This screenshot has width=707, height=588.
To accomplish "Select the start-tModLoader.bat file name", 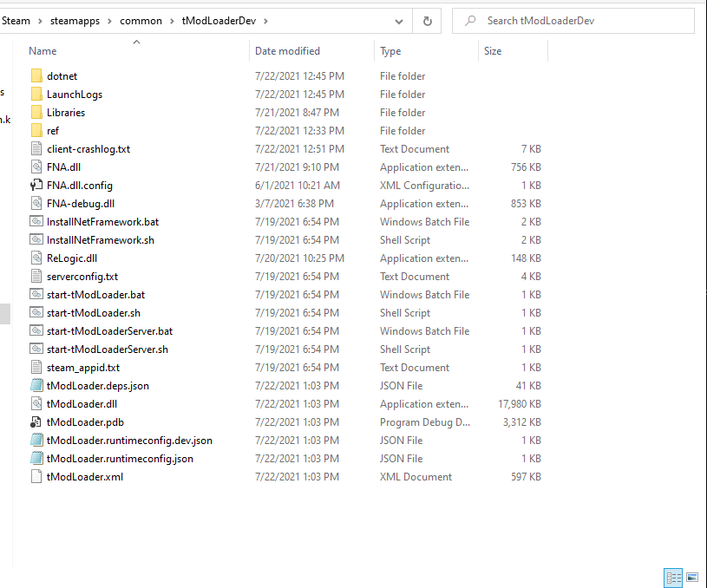I will 95,295.
